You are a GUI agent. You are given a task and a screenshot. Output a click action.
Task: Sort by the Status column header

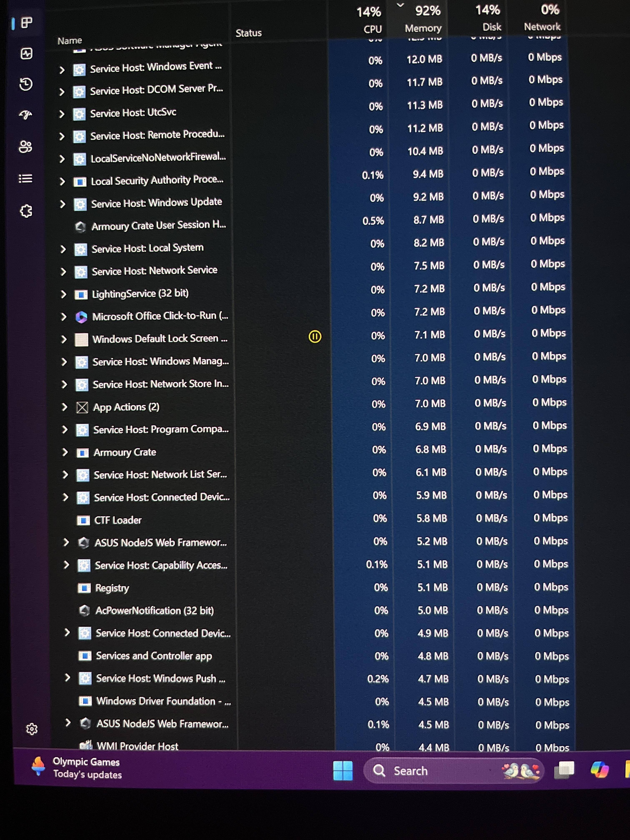[x=249, y=33]
